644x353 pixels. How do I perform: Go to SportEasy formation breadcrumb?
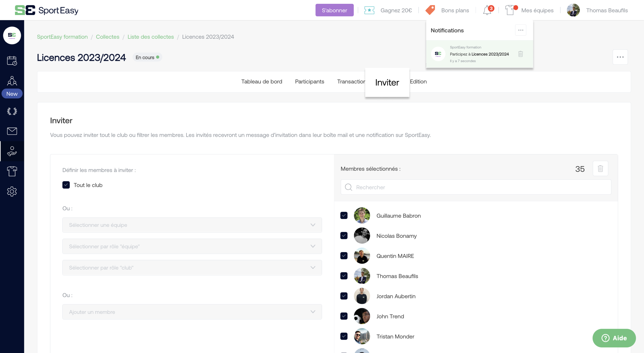[x=62, y=37]
